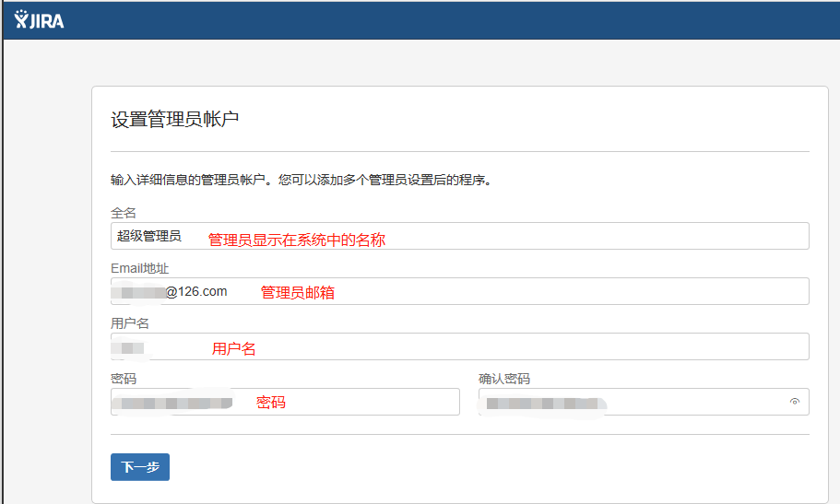Toggle password visibility eye icon
The height and width of the screenshot is (504, 840).
pyautogui.click(x=795, y=401)
